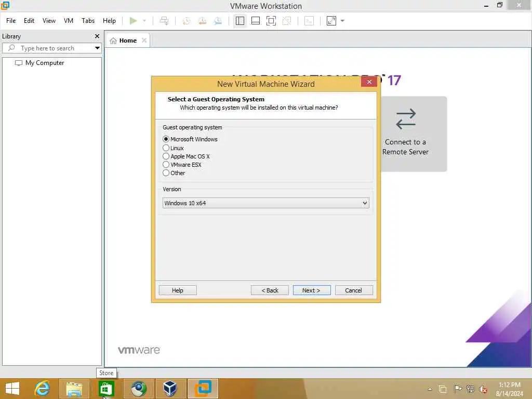
Task: Open the Help menu
Action: [109, 21]
